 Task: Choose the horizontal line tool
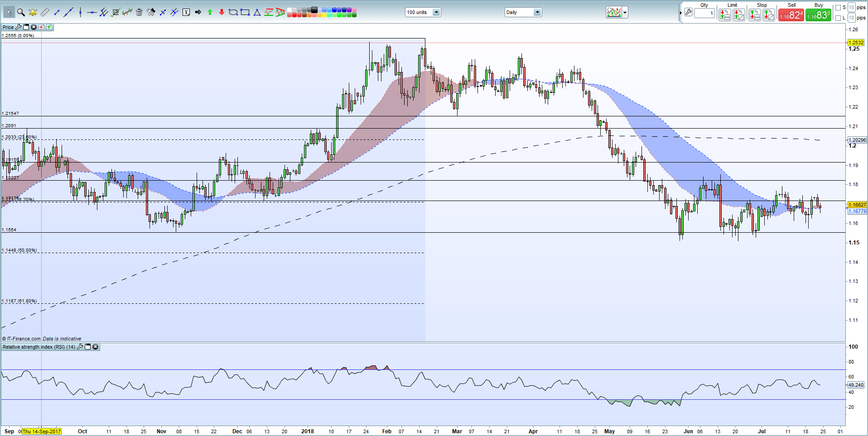tap(92, 12)
